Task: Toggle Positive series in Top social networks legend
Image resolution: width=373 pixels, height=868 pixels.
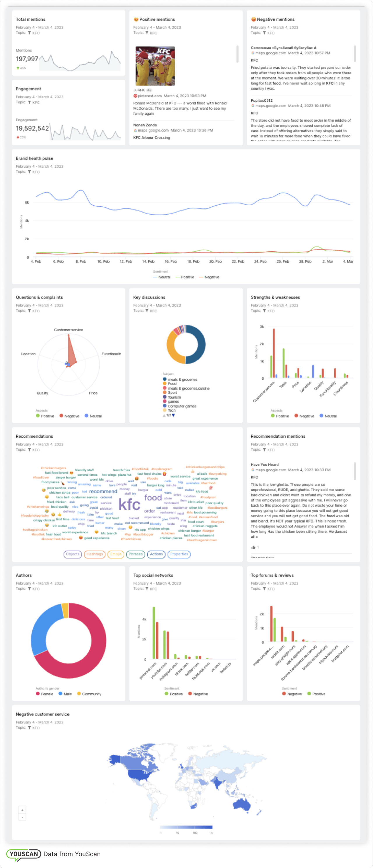Action: coord(174,694)
